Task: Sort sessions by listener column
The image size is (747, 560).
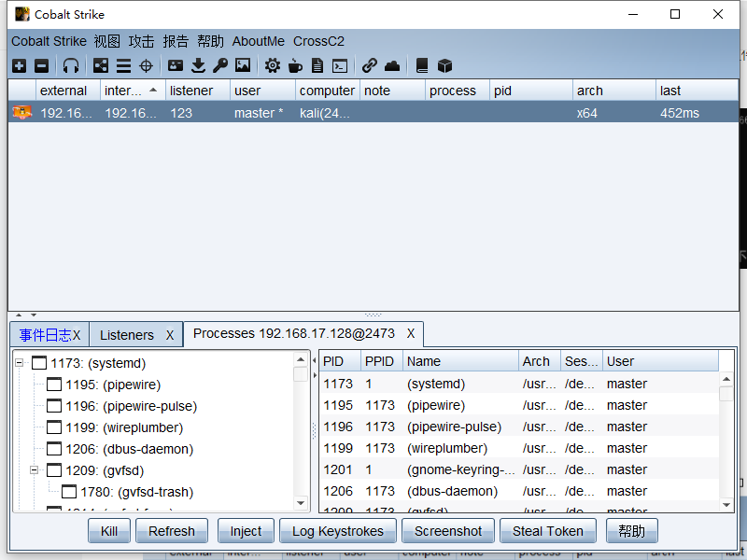Action: click(198, 90)
